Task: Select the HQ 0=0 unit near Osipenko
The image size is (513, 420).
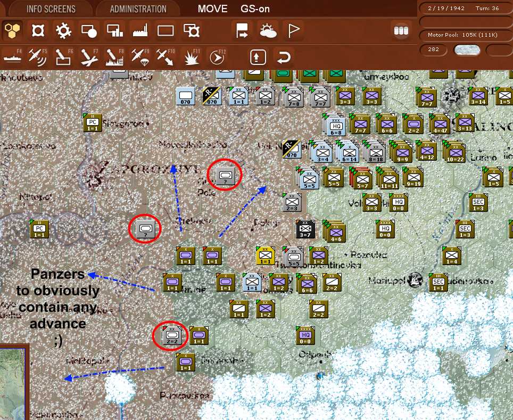Action: (305, 335)
